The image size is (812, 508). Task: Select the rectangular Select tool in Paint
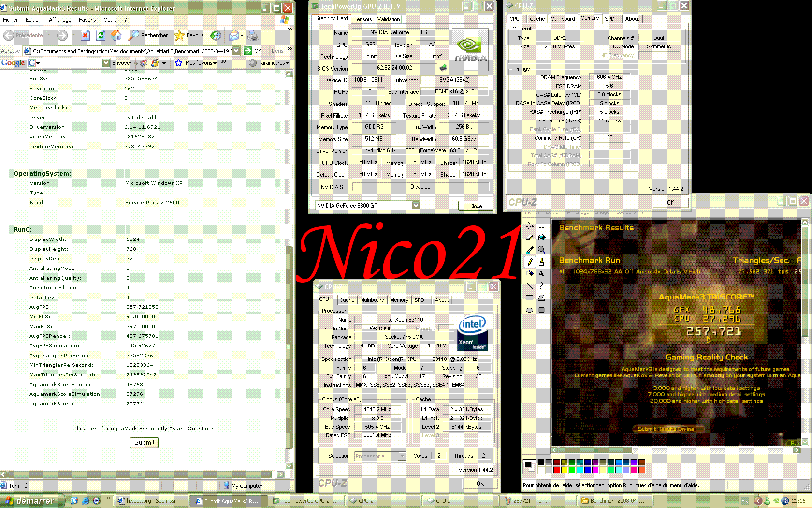pos(541,225)
